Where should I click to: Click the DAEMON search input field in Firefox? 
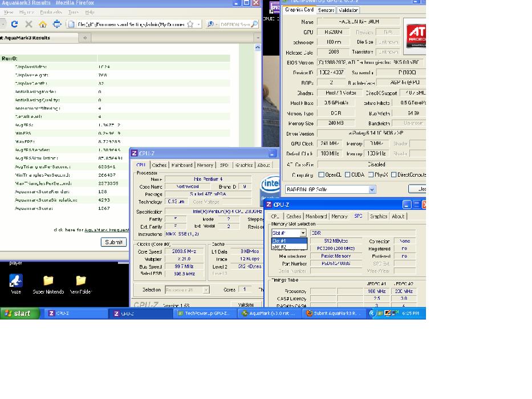tap(235, 24)
